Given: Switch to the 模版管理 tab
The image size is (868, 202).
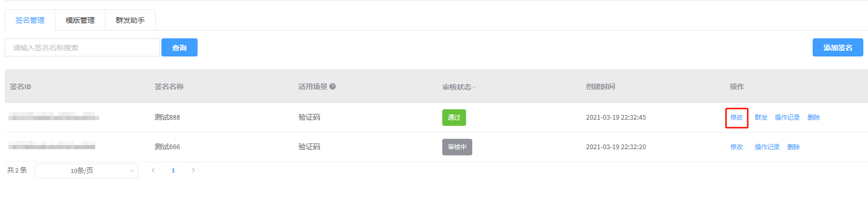Looking at the screenshot, I should (80, 20).
